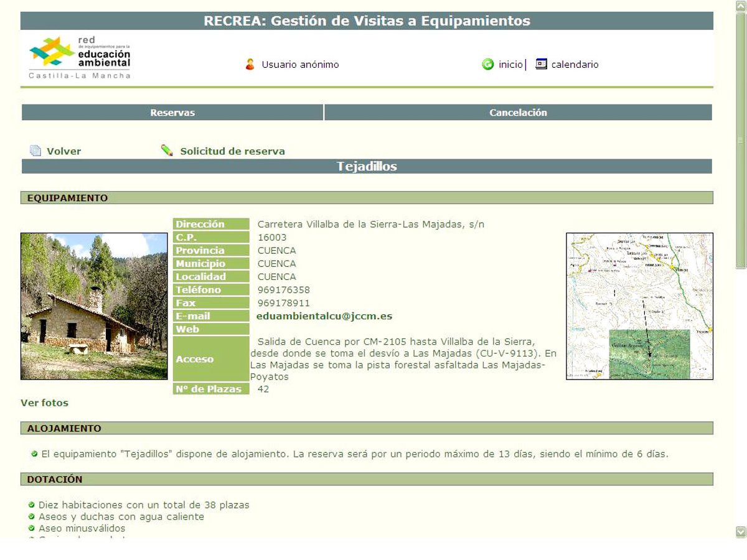
Task: Click the inicio link text
Action: (x=510, y=64)
